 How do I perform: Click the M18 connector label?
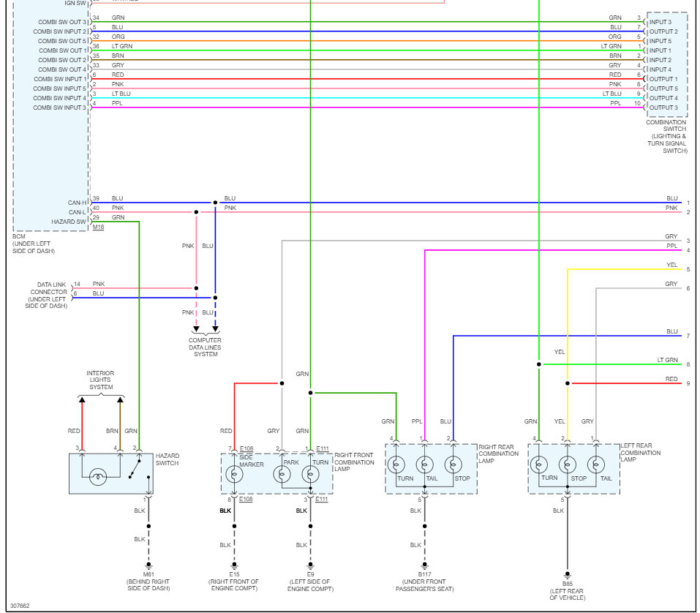(x=98, y=227)
